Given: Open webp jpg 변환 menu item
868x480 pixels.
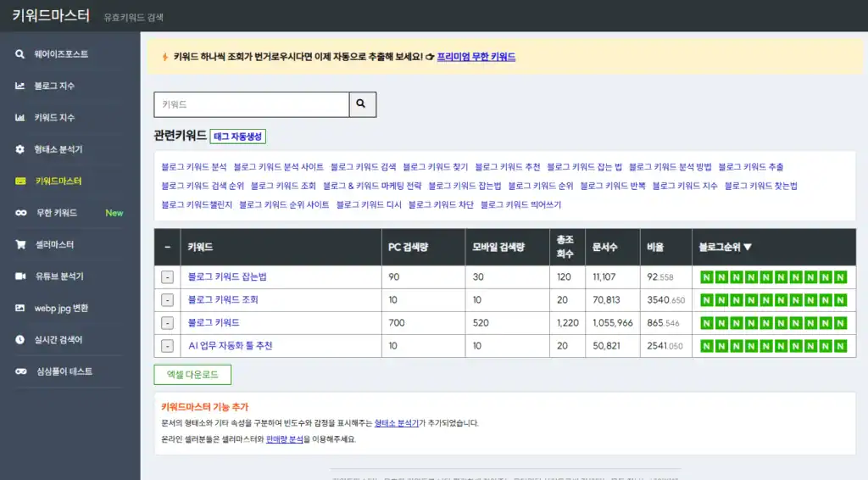Looking at the screenshot, I should click(61, 308).
